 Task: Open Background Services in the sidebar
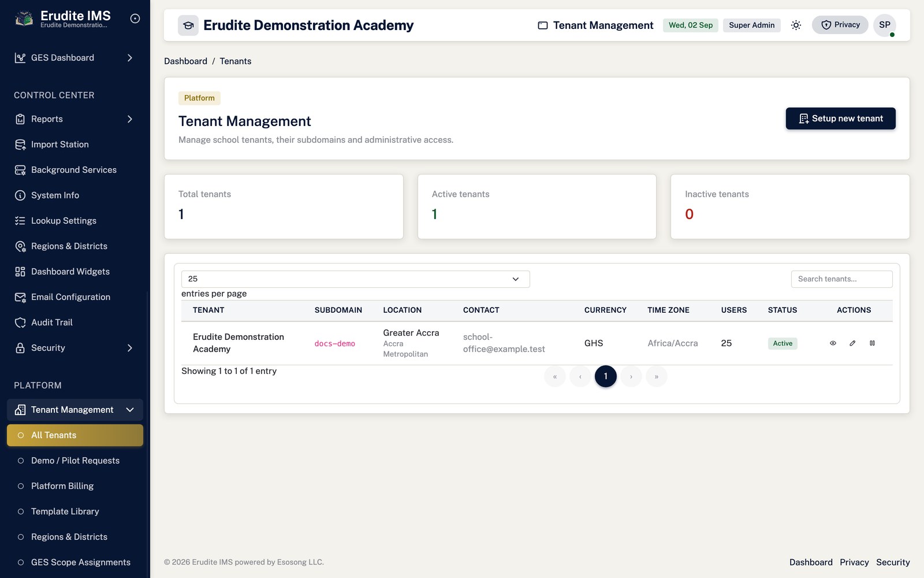[x=75, y=170]
